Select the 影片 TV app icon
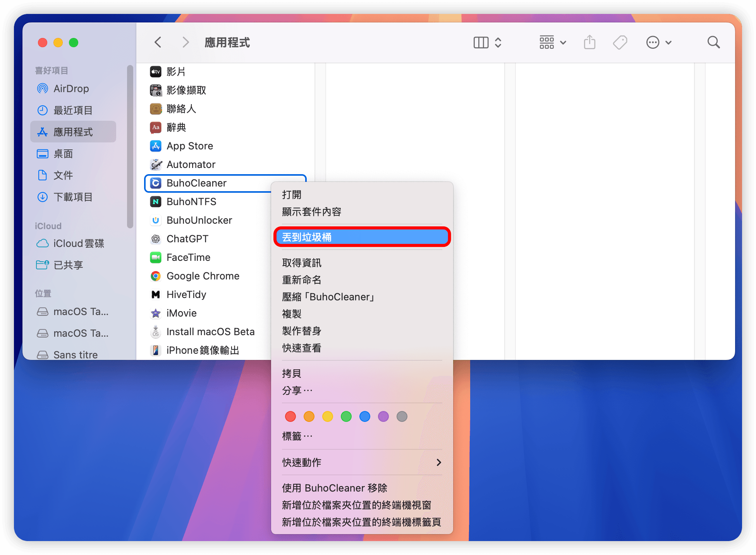Viewport: 756px width, 555px height. coord(156,72)
